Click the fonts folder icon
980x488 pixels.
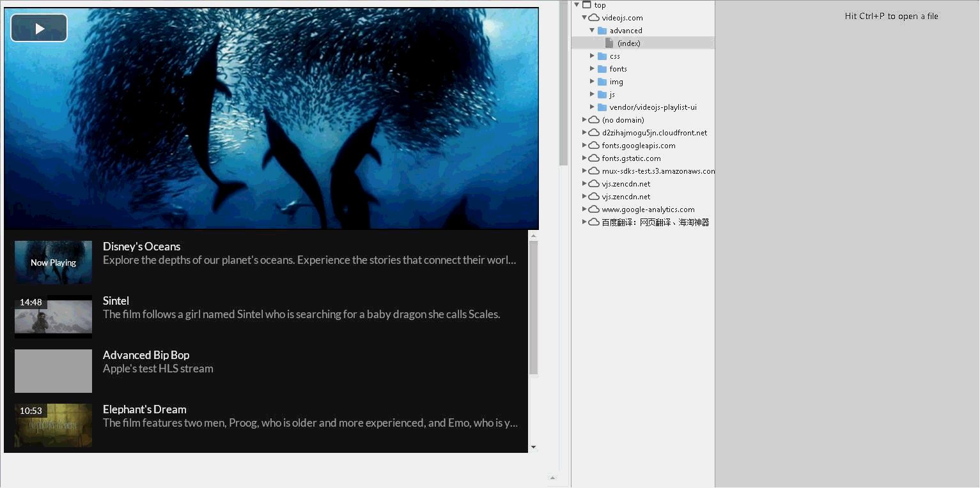[x=602, y=69]
